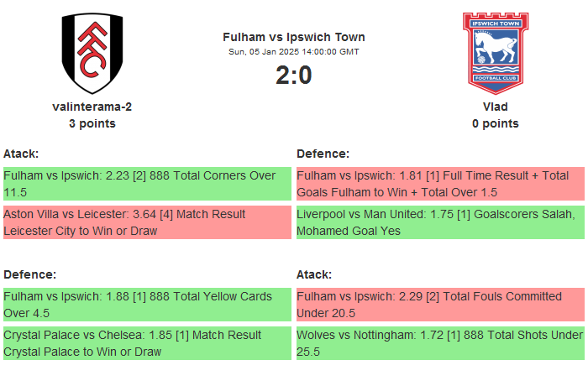This screenshot has width=588, height=386.
Task: Select Fulham to Win + Total Over 1.5 bet
Action: [x=440, y=184]
